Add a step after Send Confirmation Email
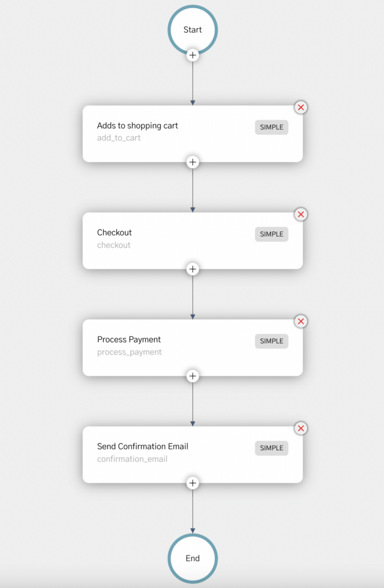Screen dimensions: 384x588 click(193, 483)
